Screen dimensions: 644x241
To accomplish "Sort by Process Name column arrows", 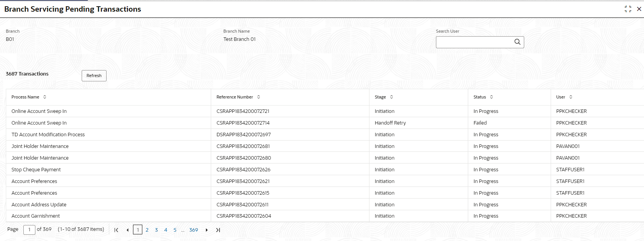I will click(45, 97).
